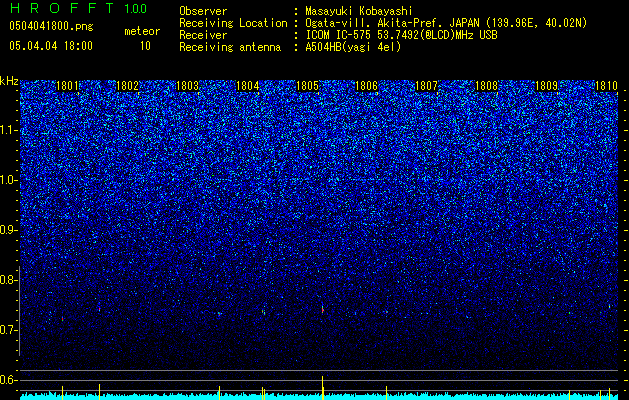629x400 pixels.
Task: Click the 'Receiver' field label
Action: click(x=203, y=35)
